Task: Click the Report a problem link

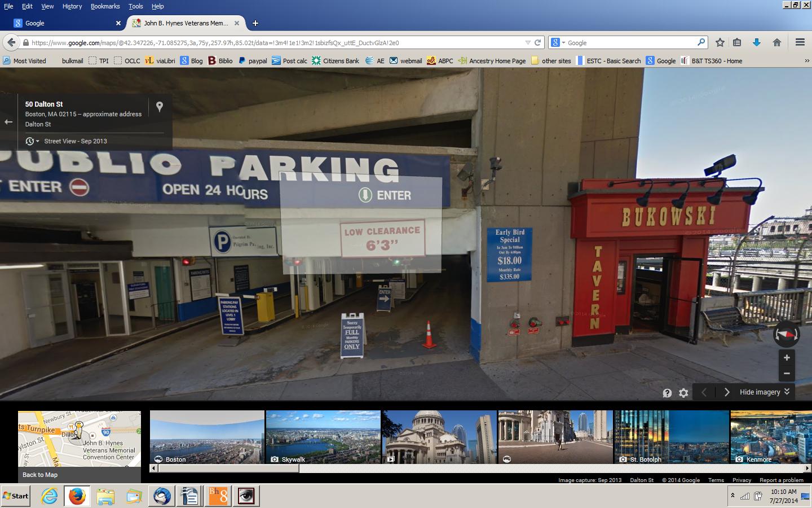Action: click(x=782, y=480)
